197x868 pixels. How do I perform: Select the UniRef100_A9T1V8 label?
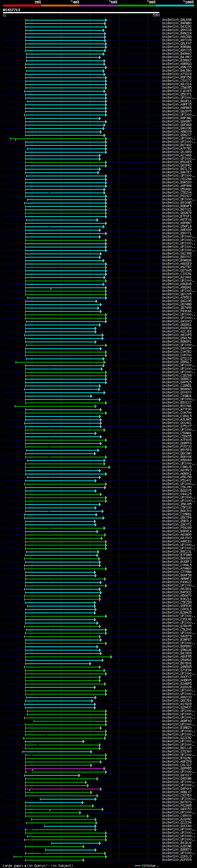177,40
